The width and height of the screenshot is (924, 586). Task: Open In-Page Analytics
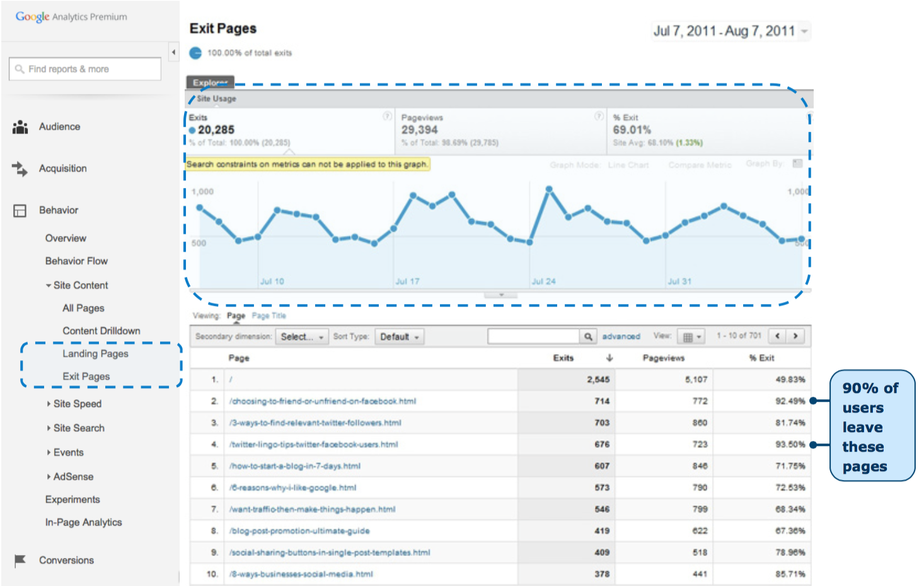[x=84, y=522]
